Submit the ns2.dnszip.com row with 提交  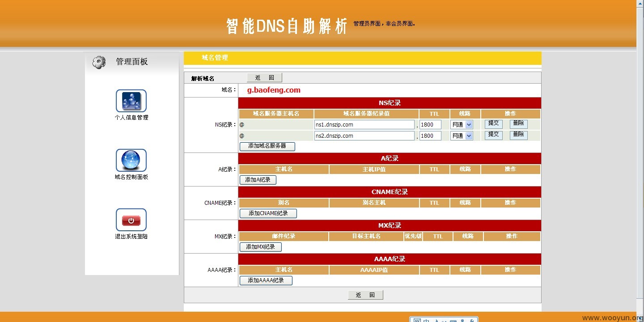[494, 135]
